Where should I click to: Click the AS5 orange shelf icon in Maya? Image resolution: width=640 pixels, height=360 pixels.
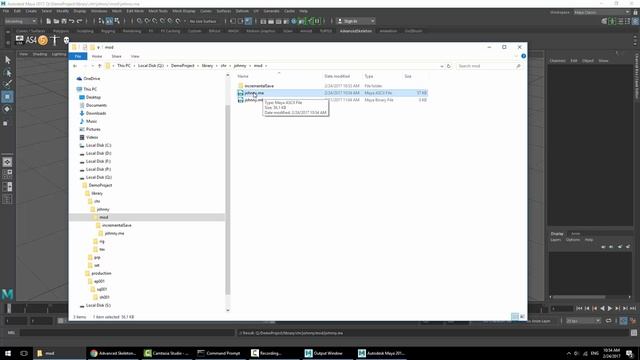tap(43, 40)
